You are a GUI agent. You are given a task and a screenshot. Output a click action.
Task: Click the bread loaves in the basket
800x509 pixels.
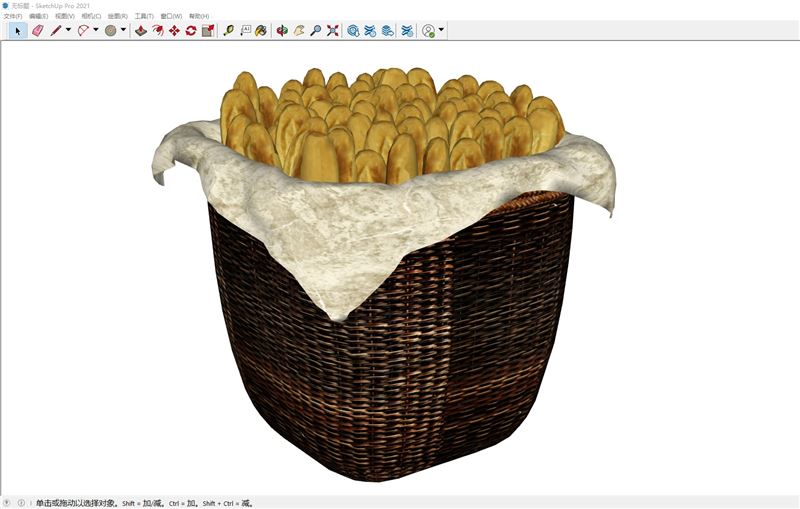pyautogui.click(x=393, y=125)
